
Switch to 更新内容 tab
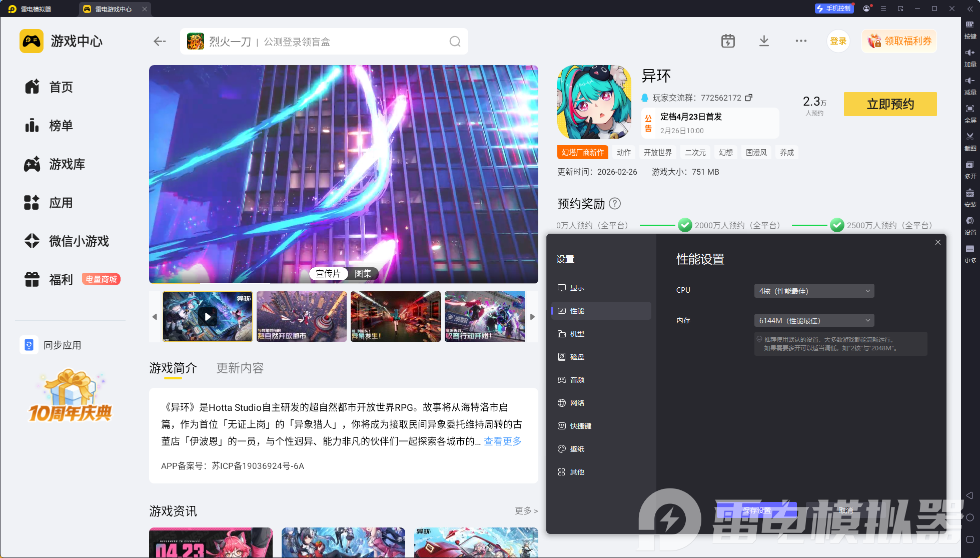pyautogui.click(x=240, y=368)
